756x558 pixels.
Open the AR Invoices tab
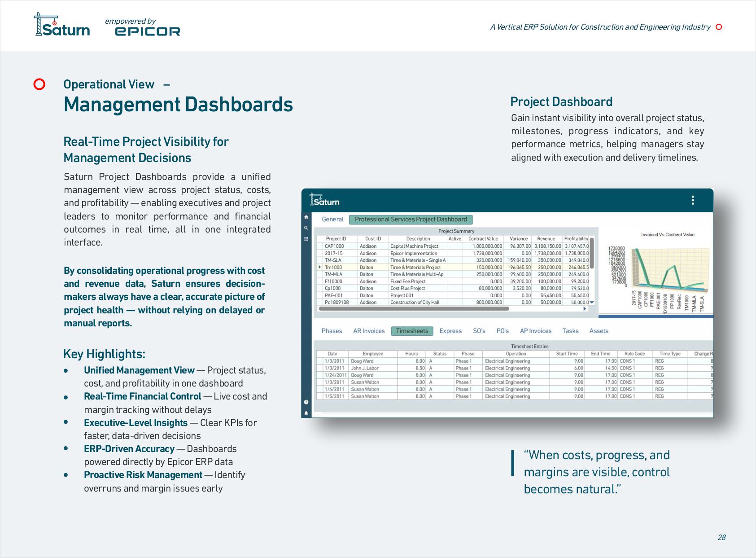tap(369, 331)
